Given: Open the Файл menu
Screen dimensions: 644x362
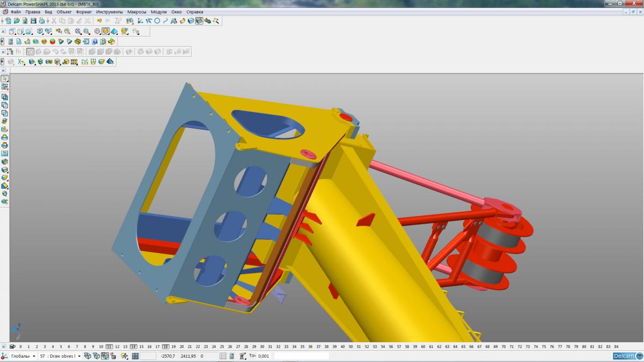Looking at the screenshot, I should [16, 12].
